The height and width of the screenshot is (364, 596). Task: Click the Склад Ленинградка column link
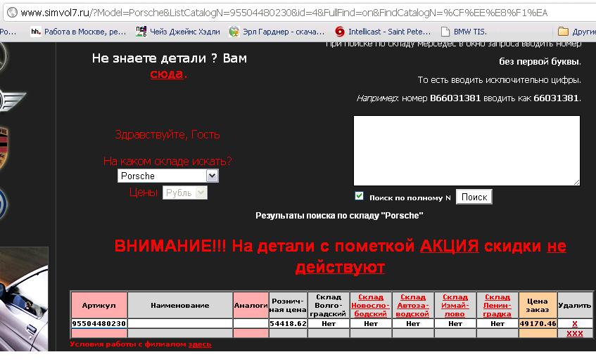[x=497, y=306]
